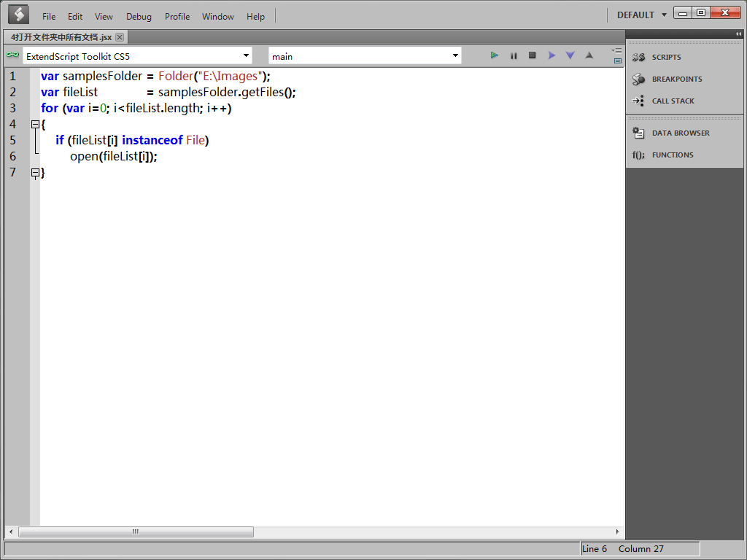Click line number 1 in gutter
This screenshot has width=747, height=560.
[13, 76]
